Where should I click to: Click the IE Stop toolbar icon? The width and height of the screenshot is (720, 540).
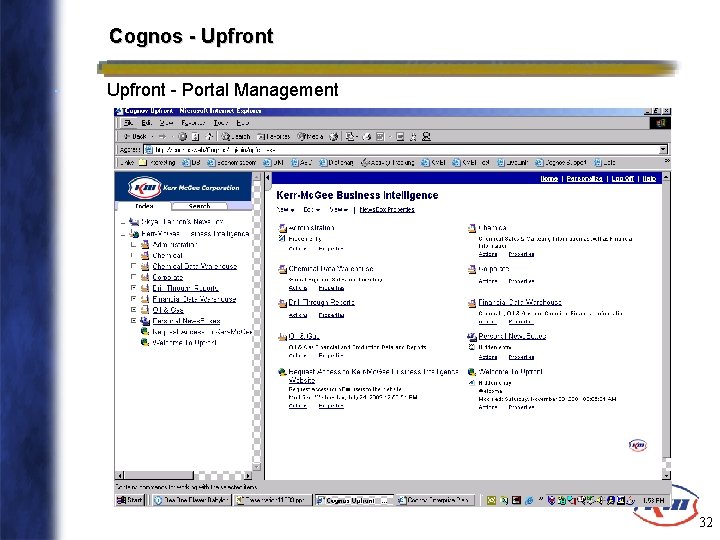coord(183,136)
